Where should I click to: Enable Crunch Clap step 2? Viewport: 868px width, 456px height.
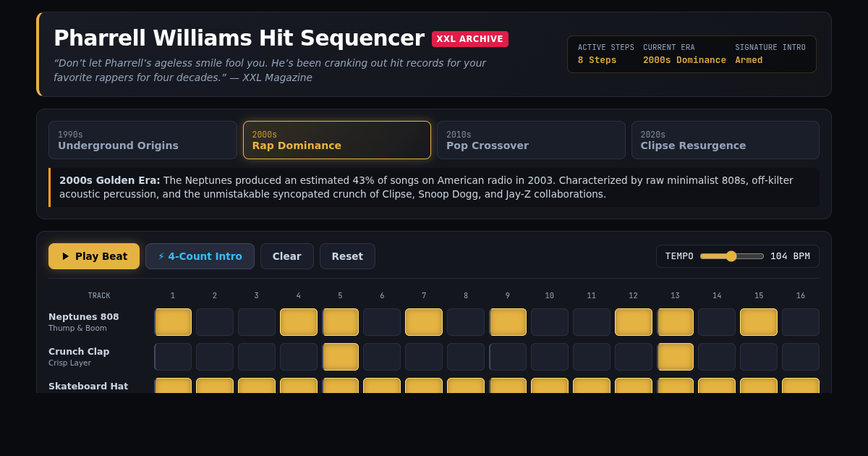tap(215, 357)
